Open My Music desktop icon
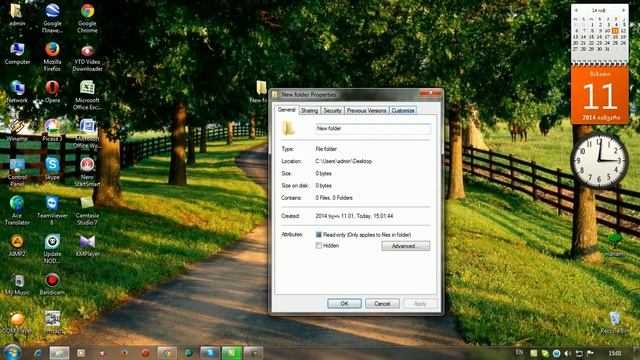 17,284
